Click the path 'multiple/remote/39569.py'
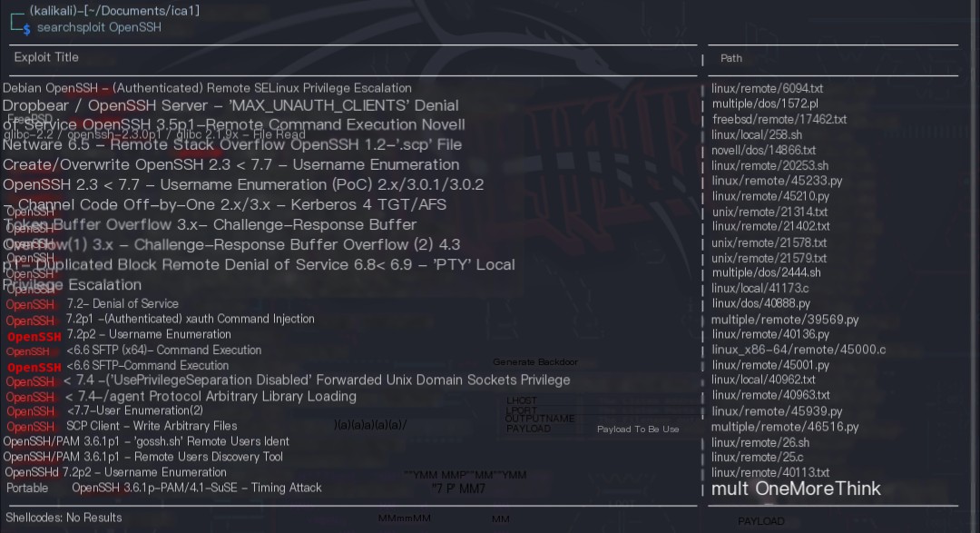 (785, 320)
